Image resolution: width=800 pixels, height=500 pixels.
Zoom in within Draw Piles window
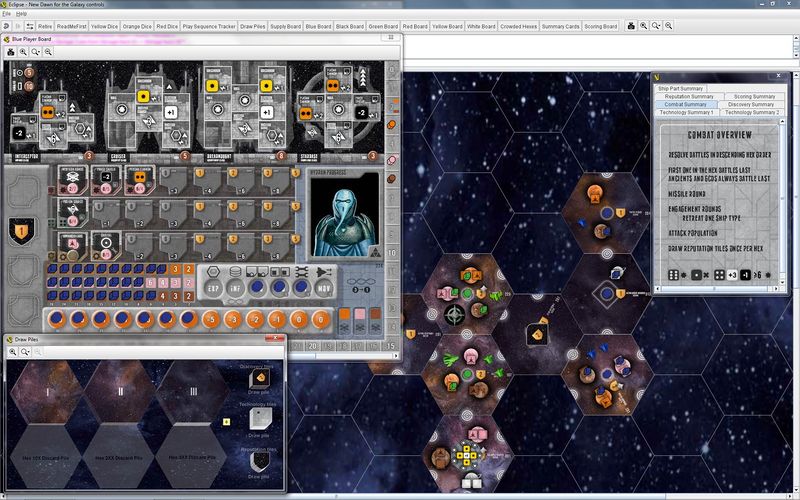click(x=13, y=352)
